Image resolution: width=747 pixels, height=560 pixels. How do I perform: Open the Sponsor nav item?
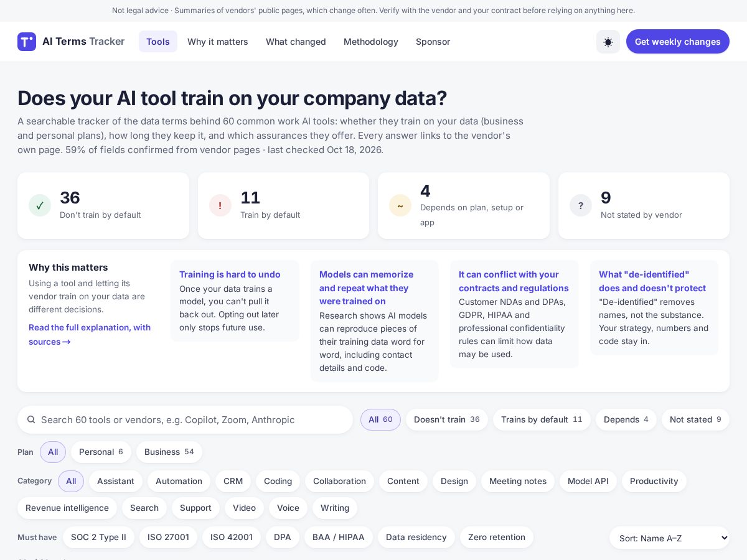pos(433,42)
